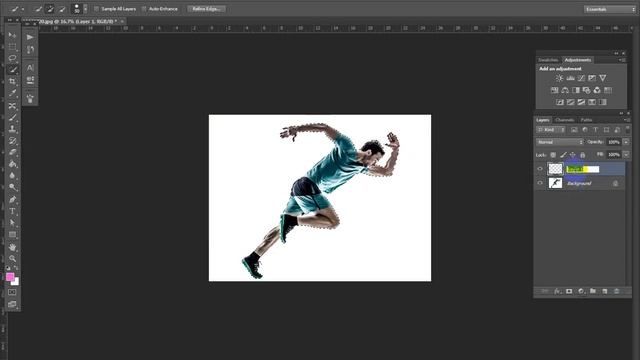This screenshot has height=360, width=640.
Task: Toggle Lock position
Action: tap(573, 155)
